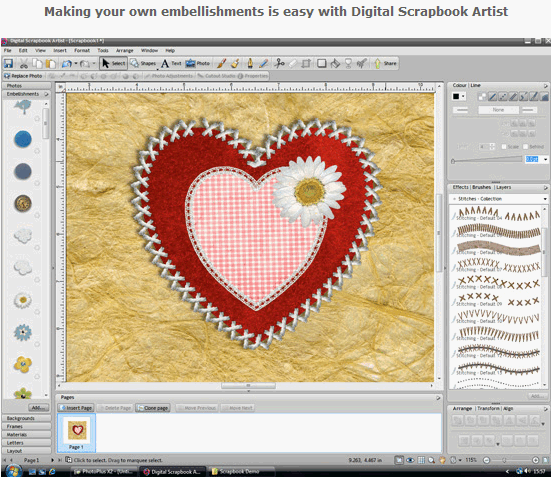Pick the blue bird embellishment thumbnail
This screenshot has height=477, width=551.
pos(23,107)
